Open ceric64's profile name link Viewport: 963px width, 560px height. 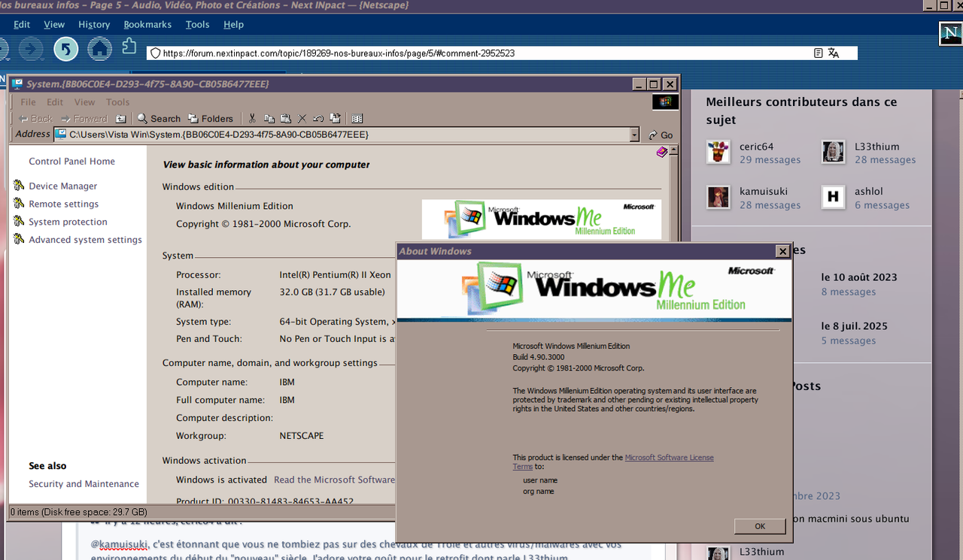(x=756, y=147)
